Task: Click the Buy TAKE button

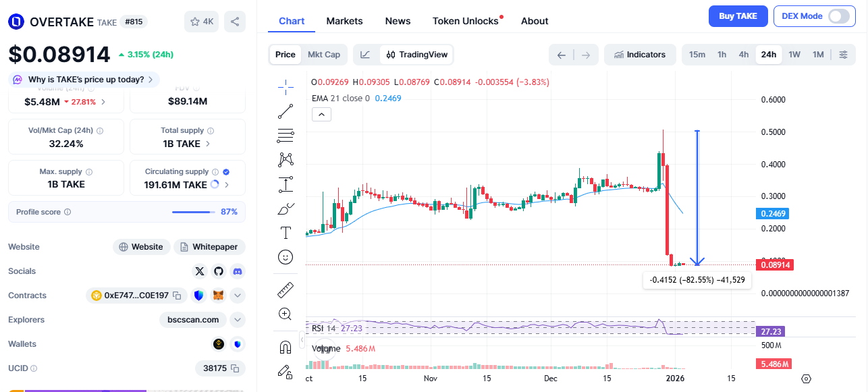Action: coord(738,16)
